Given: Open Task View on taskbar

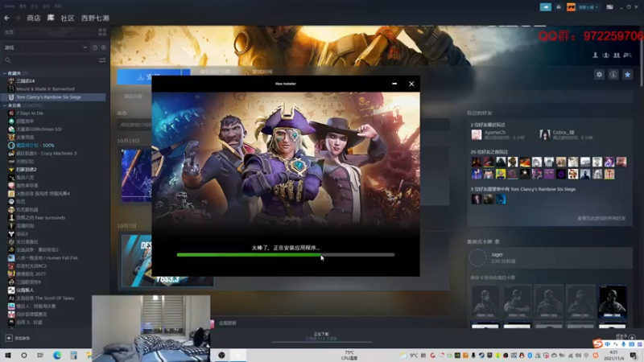Looking at the screenshot, I should click(39, 356).
